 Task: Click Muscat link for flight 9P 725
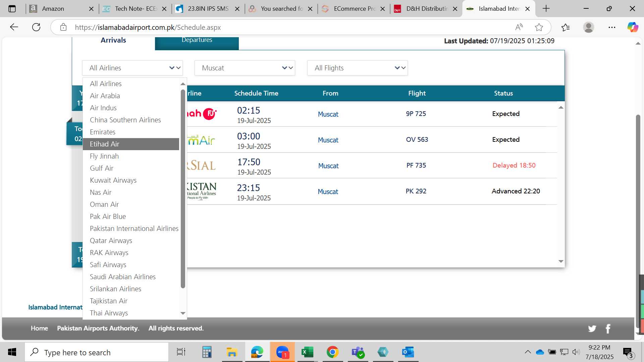[x=328, y=114]
